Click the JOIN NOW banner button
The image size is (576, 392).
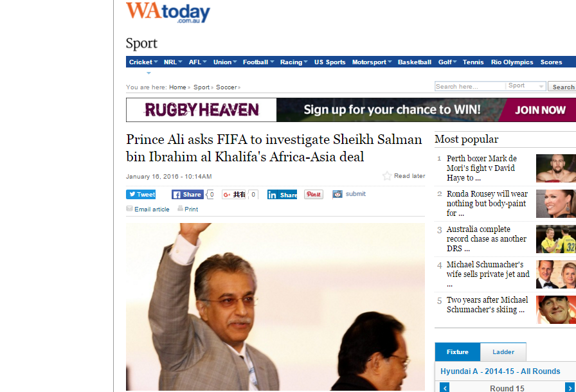pos(539,110)
